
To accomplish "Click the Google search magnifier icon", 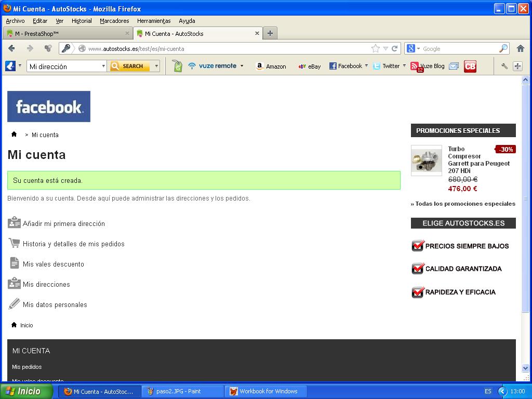I will click(x=503, y=48).
